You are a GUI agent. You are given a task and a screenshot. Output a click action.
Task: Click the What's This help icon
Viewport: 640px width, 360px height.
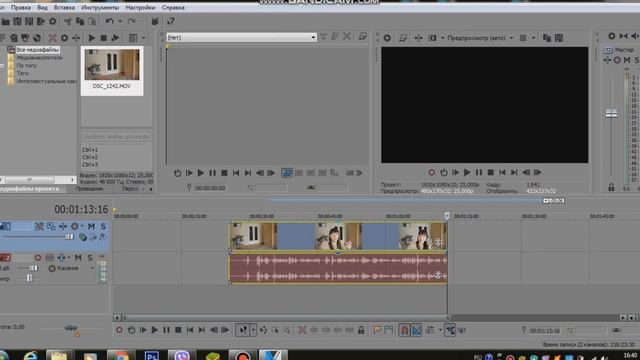coord(171,21)
